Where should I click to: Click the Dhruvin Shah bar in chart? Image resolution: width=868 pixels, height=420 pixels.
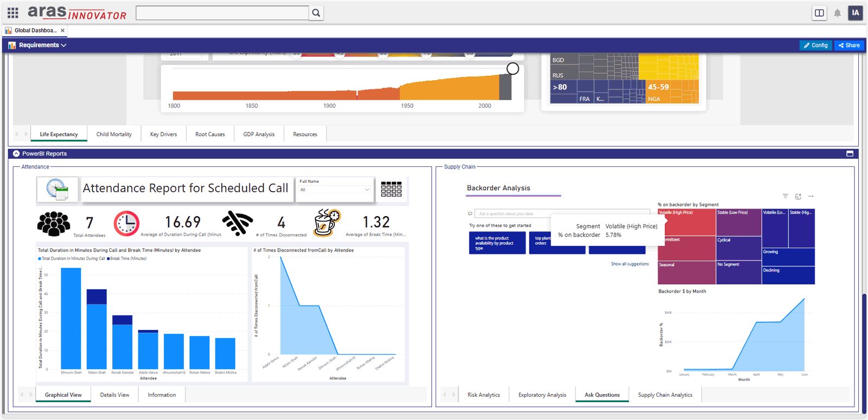pyautogui.click(x=71, y=319)
